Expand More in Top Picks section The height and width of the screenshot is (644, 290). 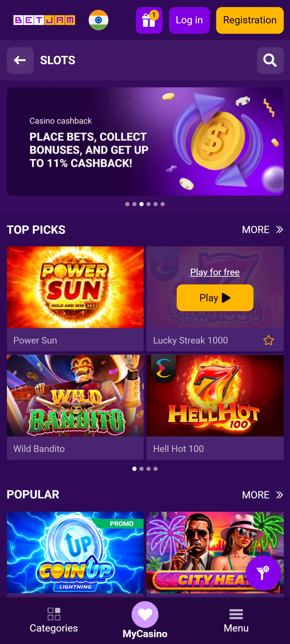(x=263, y=229)
